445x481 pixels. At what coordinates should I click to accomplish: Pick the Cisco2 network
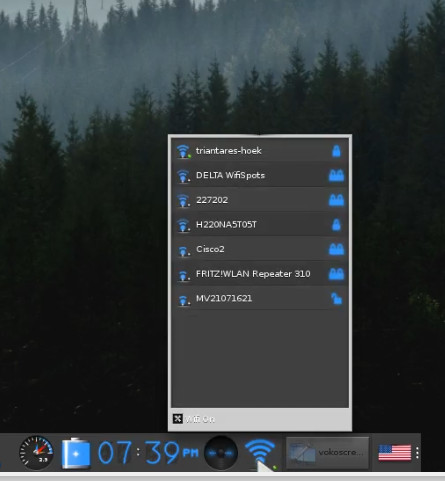260,249
